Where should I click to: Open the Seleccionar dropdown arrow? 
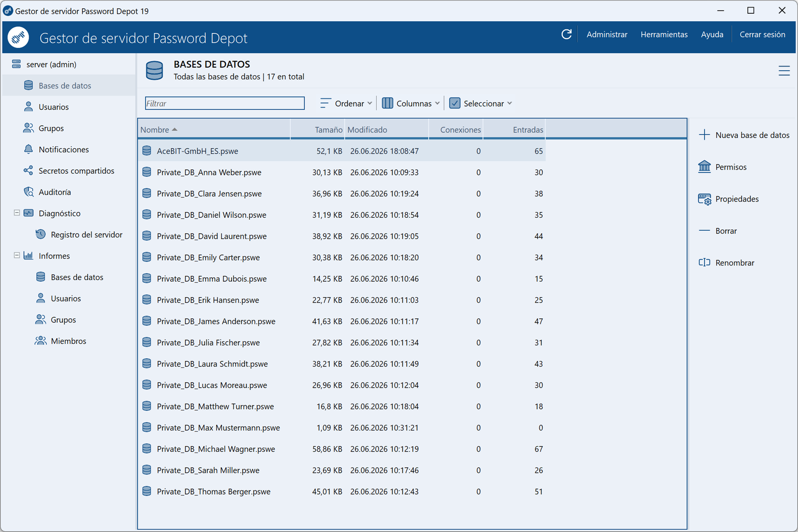pyautogui.click(x=510, y=103)
